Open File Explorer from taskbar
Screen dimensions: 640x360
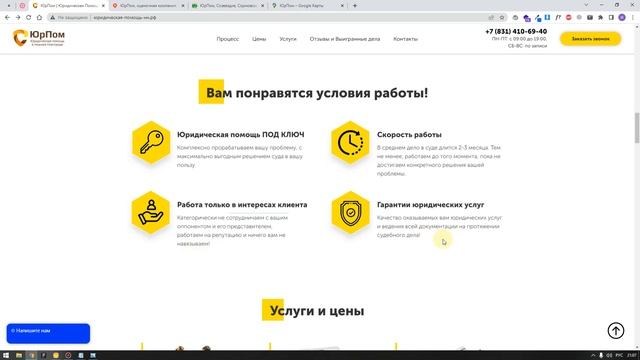tap(19, 356)
